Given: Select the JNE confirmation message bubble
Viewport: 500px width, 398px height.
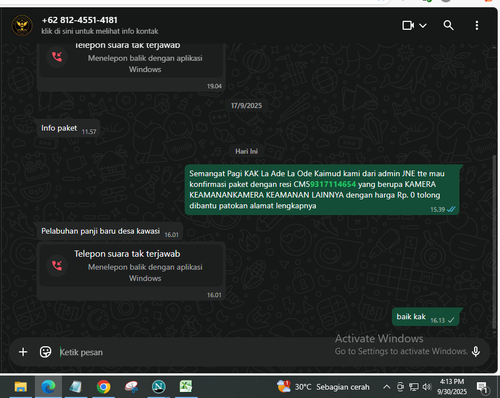Looking at the screenshot, I should (x=322, y=190).
